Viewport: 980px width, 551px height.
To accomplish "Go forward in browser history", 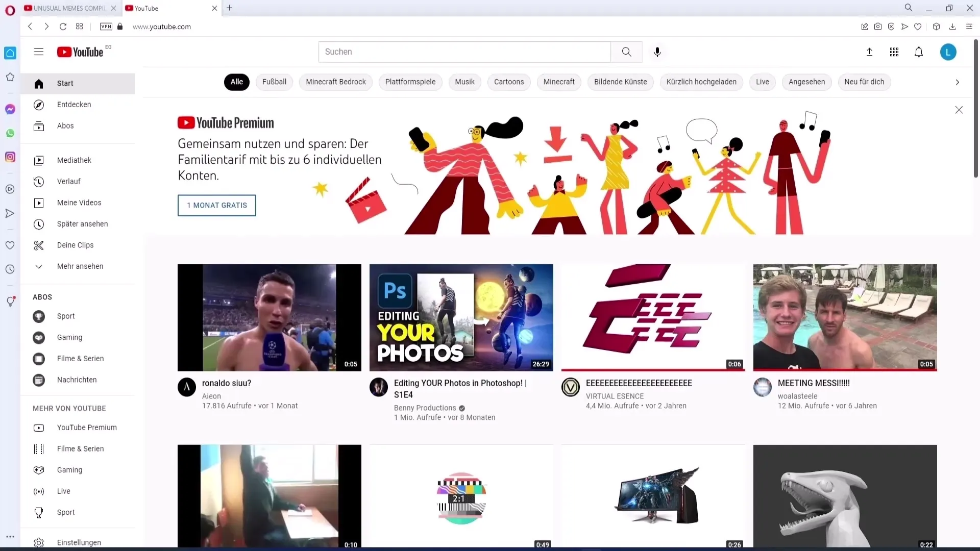I will [x=46, y=27].
